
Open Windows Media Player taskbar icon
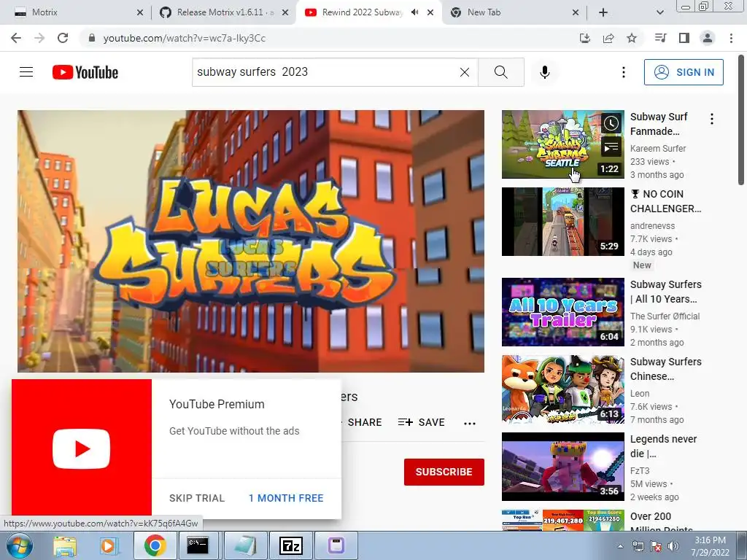click(x=108, y=545)
